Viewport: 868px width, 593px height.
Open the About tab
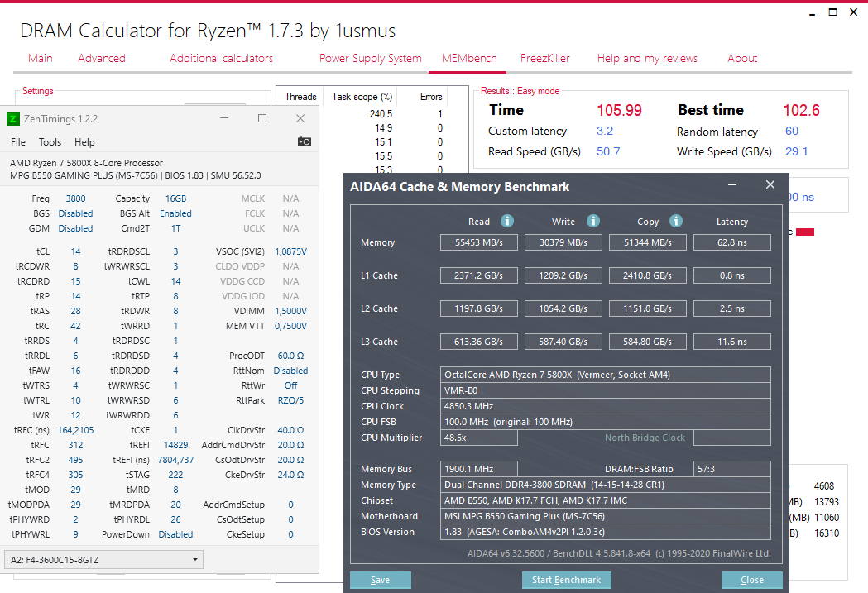click(x=741, y=58)
